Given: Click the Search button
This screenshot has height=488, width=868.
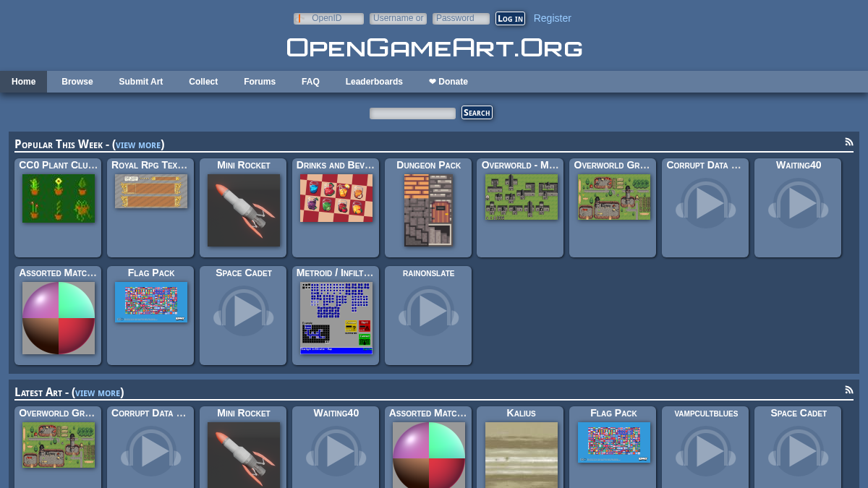Looking at the screenshot, I should pyautogui.click(x=477, y=112).
